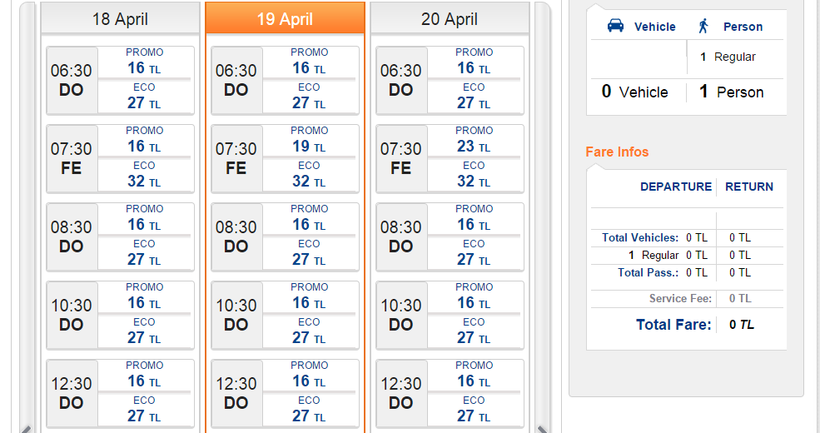Click the 07:30 FE sailing on 20 April
This screenshot has height=433, width=820.
pyautogui.click(x=401, y=158)
